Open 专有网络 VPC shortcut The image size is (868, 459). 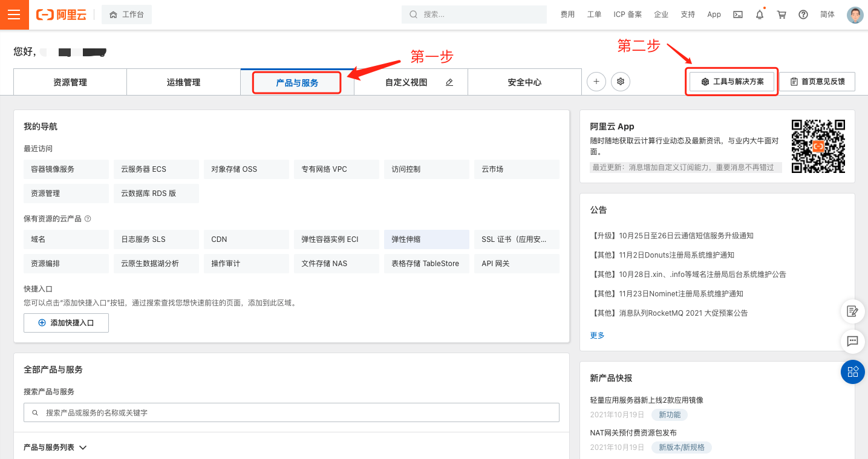[336, 169]
